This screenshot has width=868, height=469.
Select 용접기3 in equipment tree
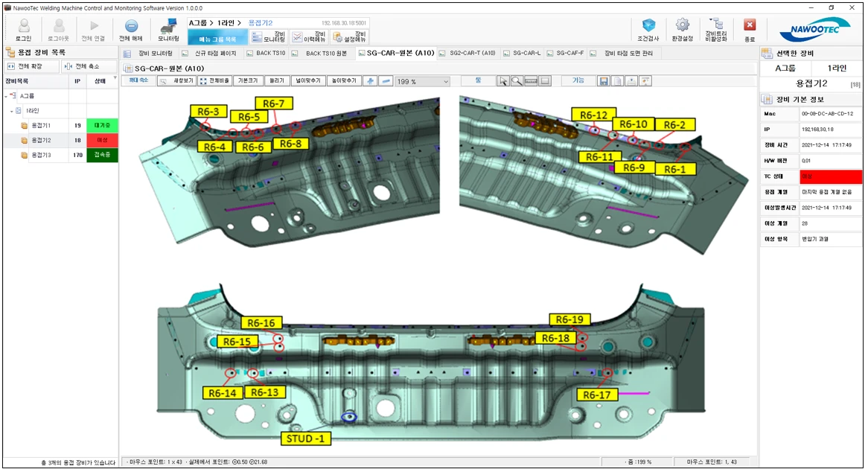(41, 156)
